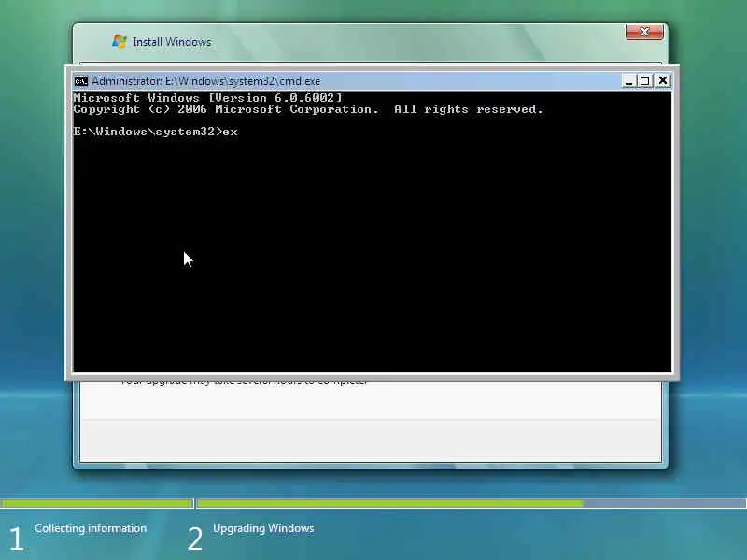Click the Install Windows title text
The image size is (747, 560).
(172, 42)
